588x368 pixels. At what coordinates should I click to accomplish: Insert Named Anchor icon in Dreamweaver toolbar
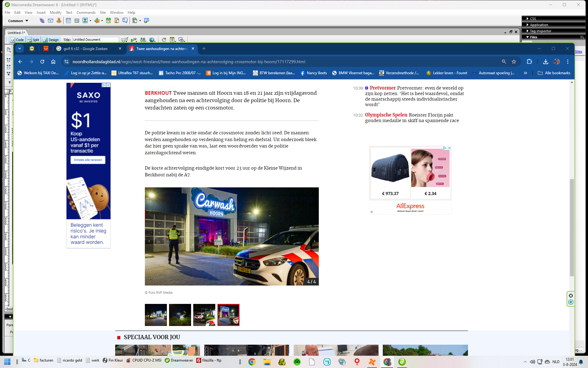pos(59,21)
